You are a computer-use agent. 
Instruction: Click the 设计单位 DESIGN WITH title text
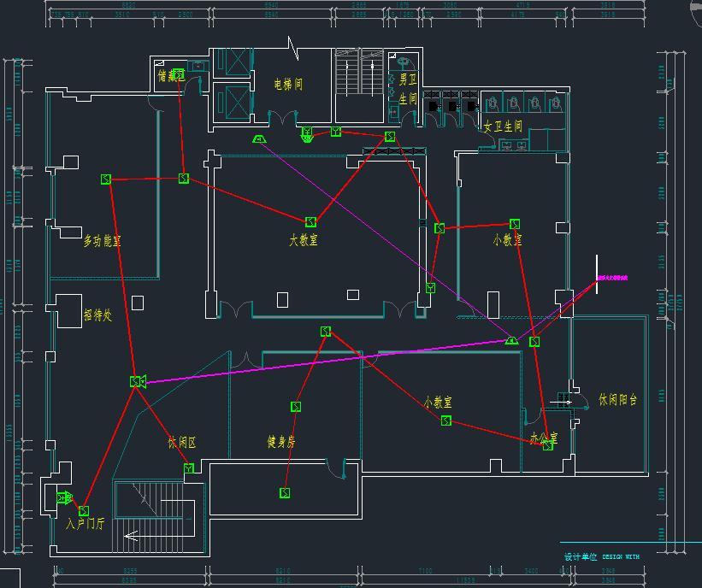pyautogui.click(x=601, y=556)
